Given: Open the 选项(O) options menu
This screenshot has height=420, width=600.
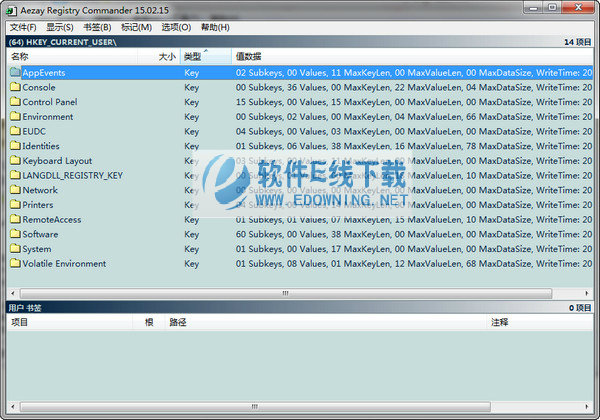Looking at the screenshot, I should tap(176, 27).
